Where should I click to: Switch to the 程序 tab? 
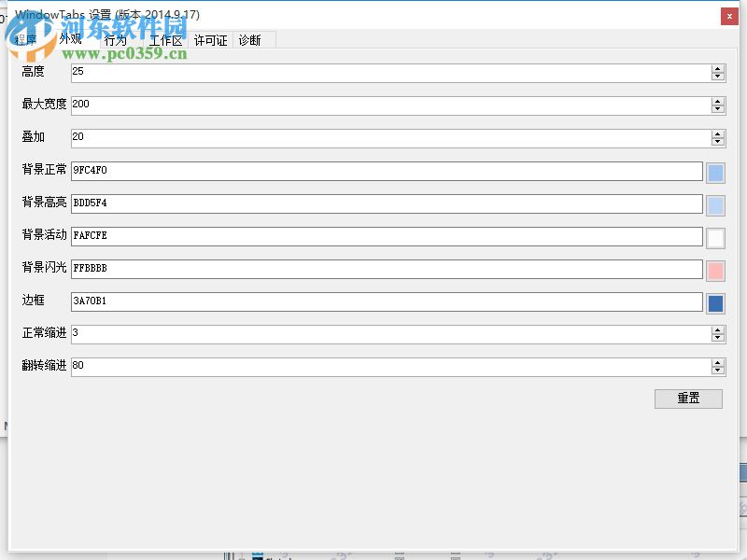tap(28, 40)
